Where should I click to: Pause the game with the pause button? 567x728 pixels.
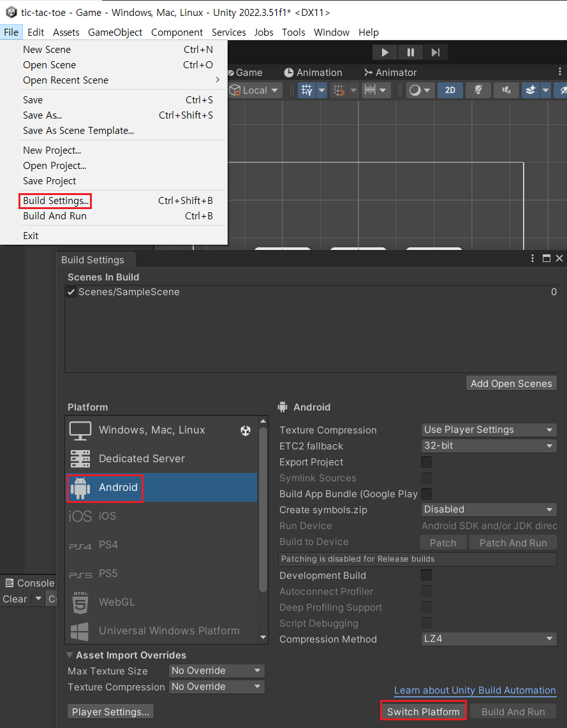411,52
